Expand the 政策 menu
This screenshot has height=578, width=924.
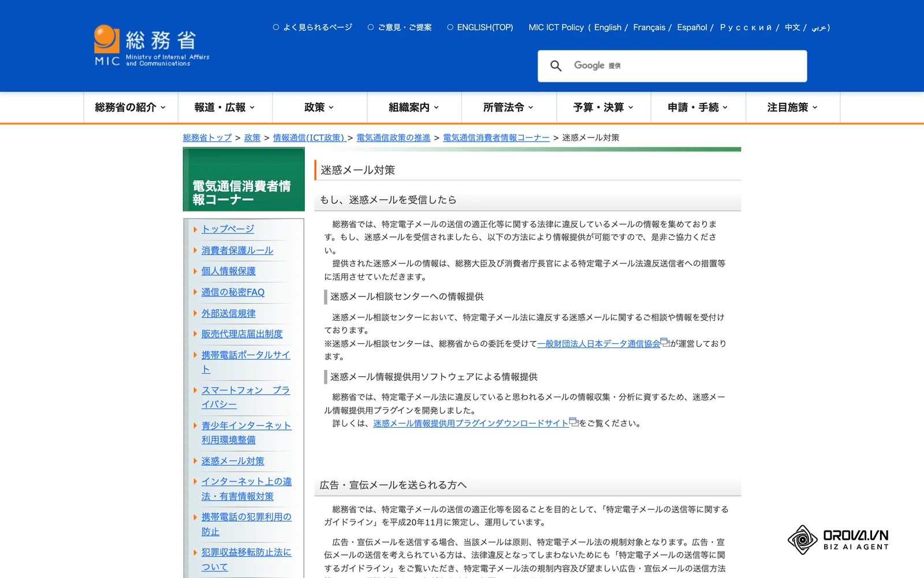click(319, 108)
